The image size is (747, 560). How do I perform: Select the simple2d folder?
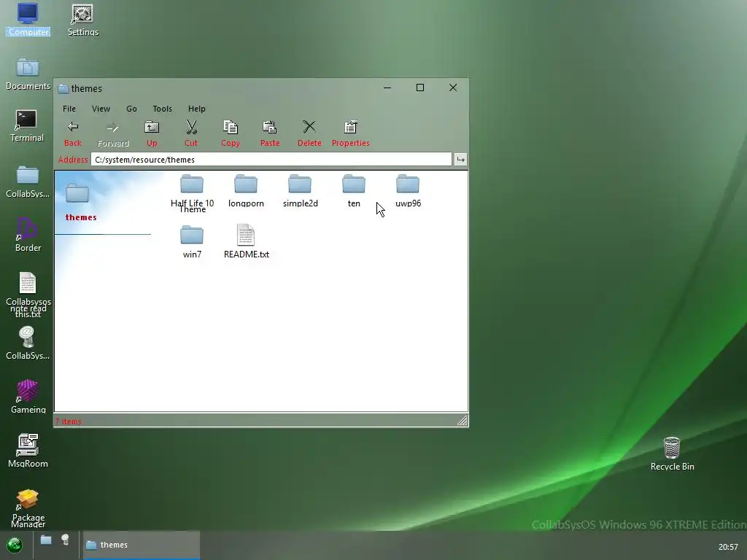(x=300, y=191)
